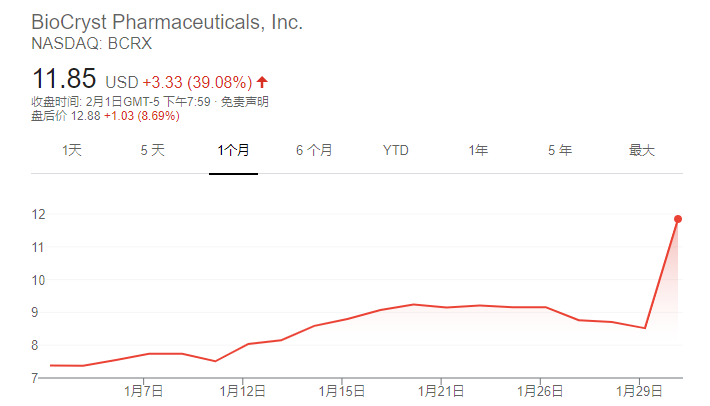
Task: Select the 1年 range tab
Action: (x=478, y=150)
